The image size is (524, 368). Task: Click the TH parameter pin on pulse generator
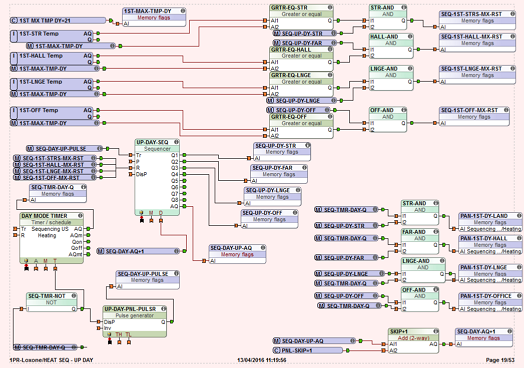(119, 342)
